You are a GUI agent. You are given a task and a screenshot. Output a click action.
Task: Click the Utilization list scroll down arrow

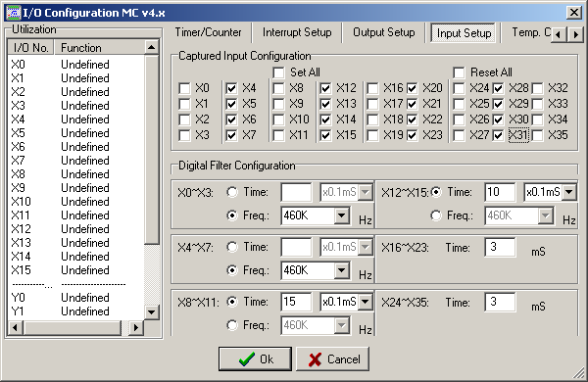pyautogui.click(x=152, y=311)
